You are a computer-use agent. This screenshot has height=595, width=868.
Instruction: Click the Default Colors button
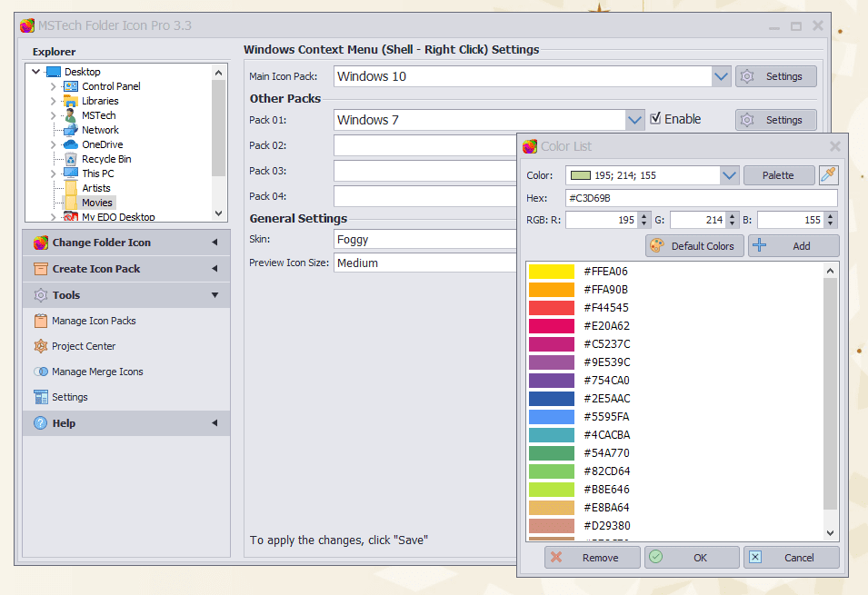pos(695,246)
